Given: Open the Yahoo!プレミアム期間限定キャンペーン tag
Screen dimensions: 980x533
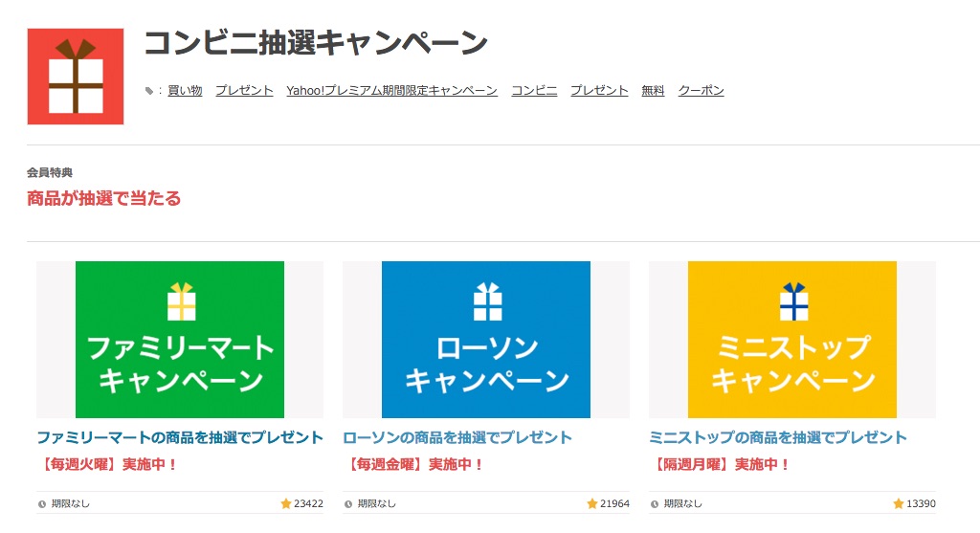Looking at the screenshot, I should click(391, 91).
